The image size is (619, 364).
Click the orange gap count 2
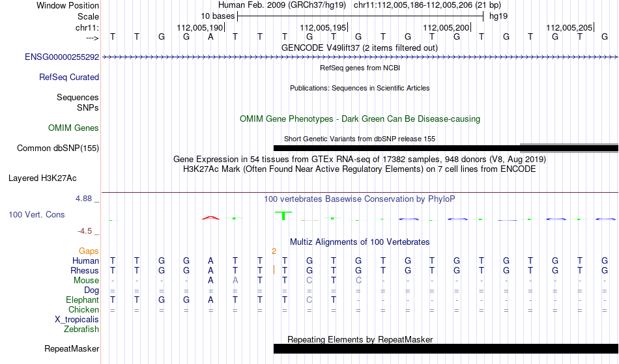pos(274,251)
